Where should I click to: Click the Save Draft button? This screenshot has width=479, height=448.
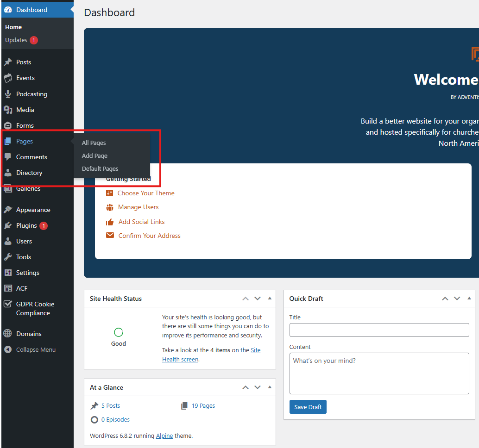[x=308, y=407]
